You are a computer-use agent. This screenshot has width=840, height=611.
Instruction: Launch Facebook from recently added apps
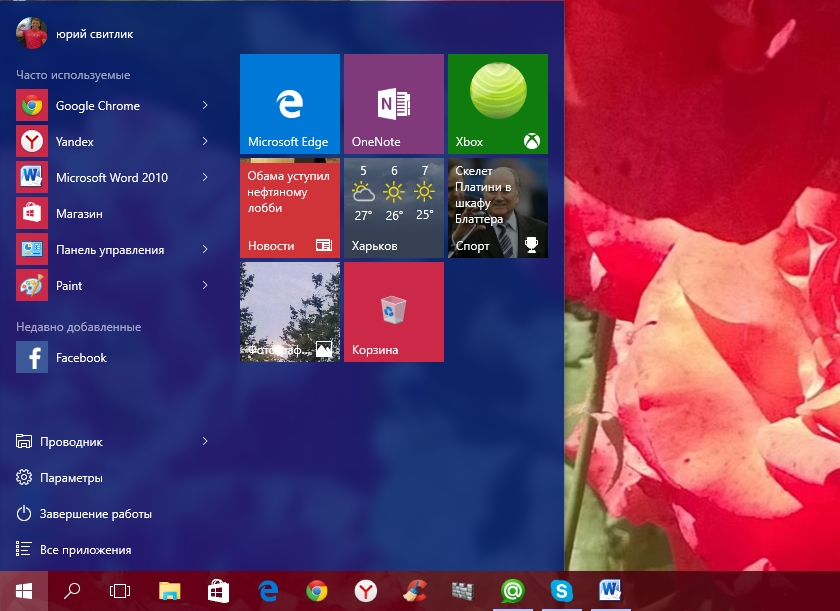(x=80, y=358)
